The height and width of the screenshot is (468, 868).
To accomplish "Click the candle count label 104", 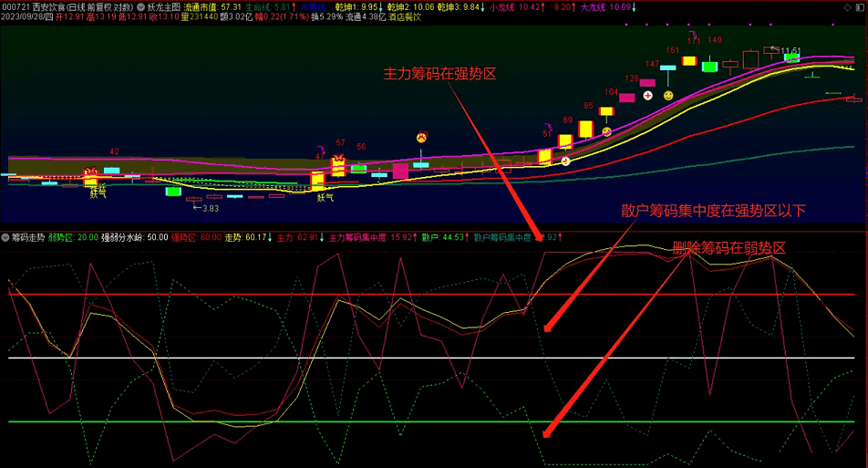I will click(611, 92).
